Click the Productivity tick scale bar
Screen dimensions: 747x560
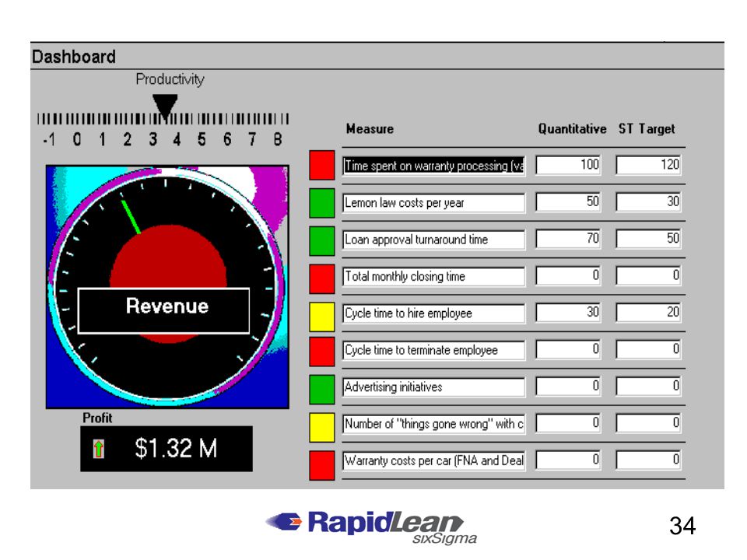163,118
